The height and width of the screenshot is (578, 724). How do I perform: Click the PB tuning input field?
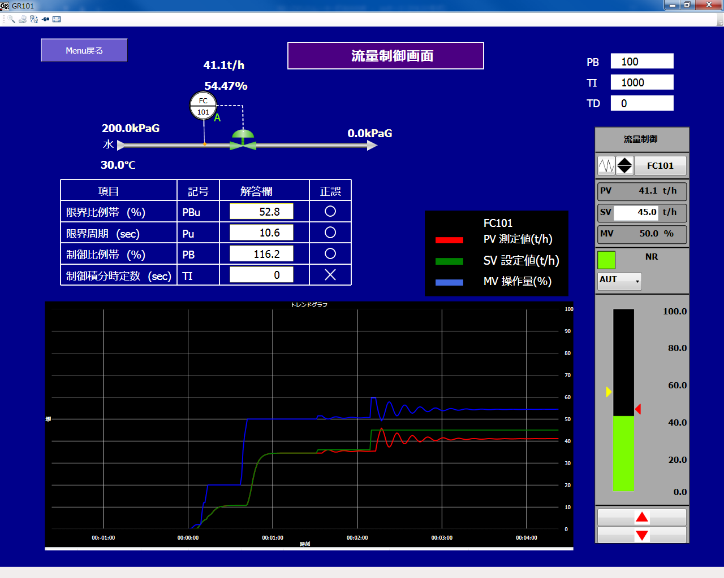pyautogui.click(x=642, y=62)
